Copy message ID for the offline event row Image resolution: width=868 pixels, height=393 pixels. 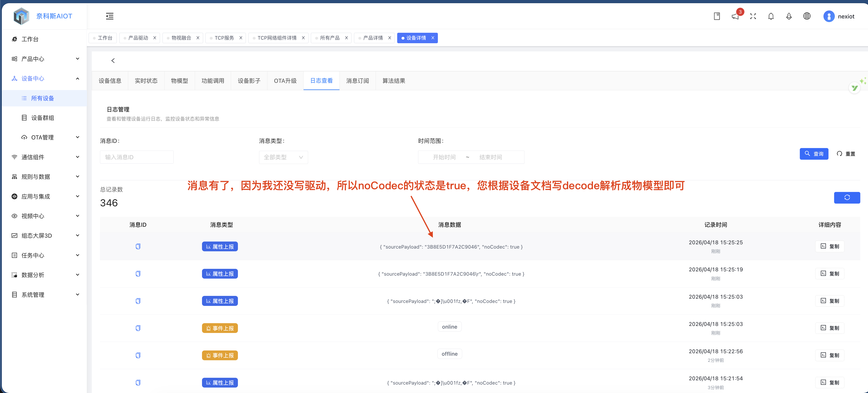click(138, 355)
